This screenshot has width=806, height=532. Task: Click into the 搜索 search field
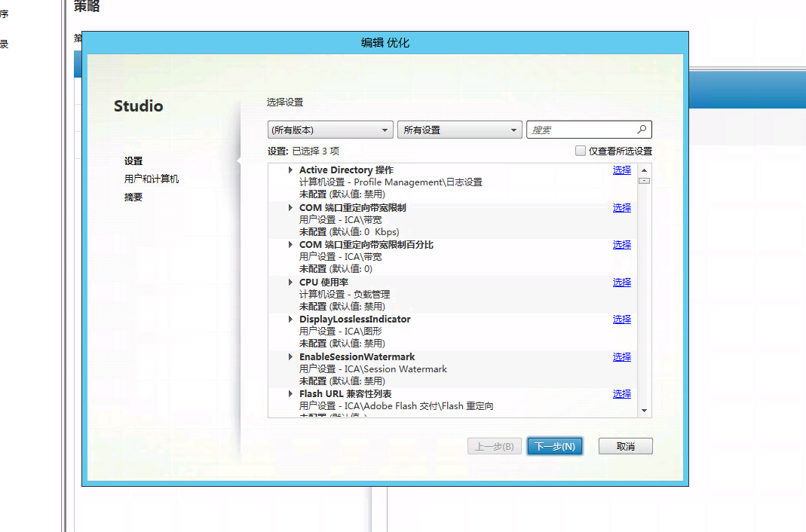click(581, 130)
